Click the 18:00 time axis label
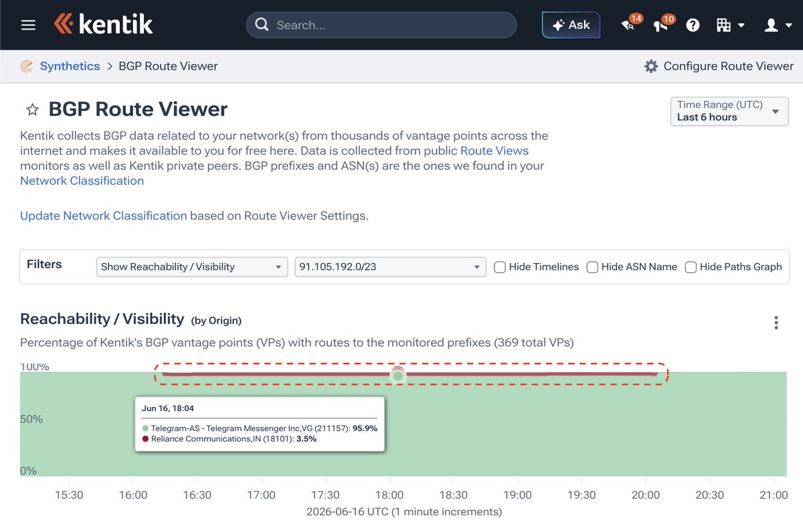The height and width of the screenshot is (532, 803). click(389, 495)
